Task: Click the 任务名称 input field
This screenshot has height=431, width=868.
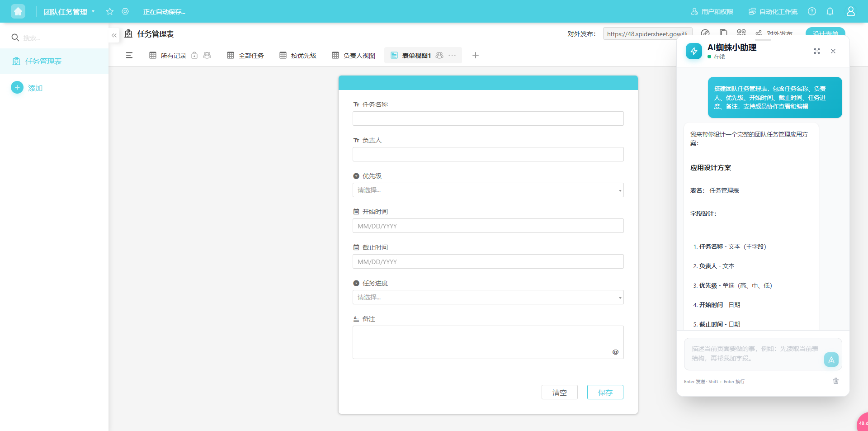Action: [x=488, y=118]
